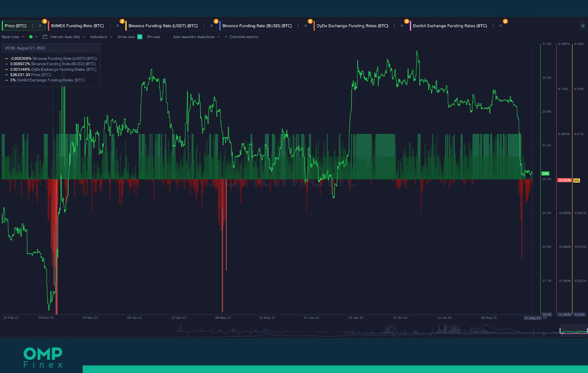The width and height of the screenshot is (588, 373).
Task: Open the Style: Line dropdown
Action: pyautogui.click(x=13, y=37)
